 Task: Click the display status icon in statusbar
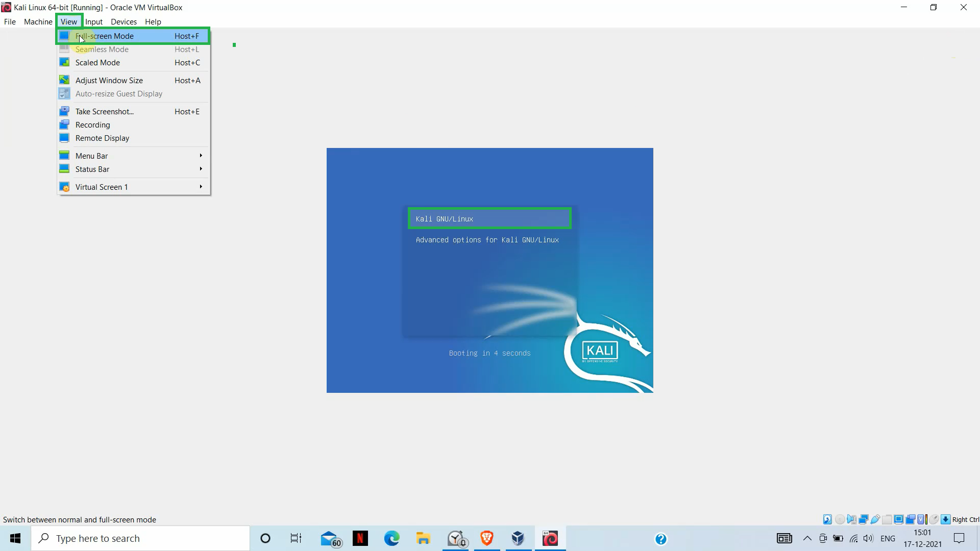coord(898,519)
